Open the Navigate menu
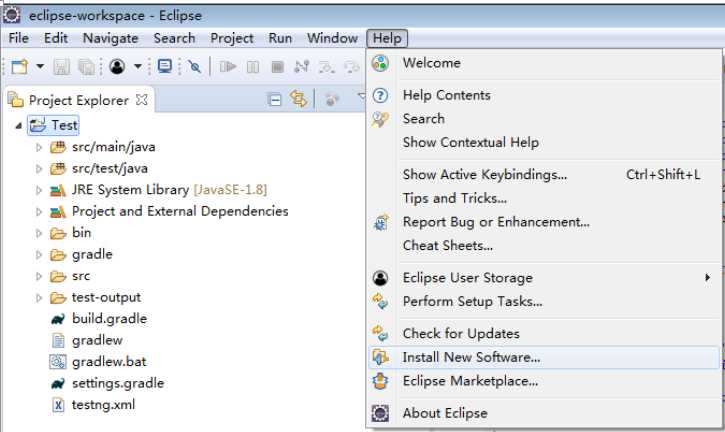 point(111,38)
